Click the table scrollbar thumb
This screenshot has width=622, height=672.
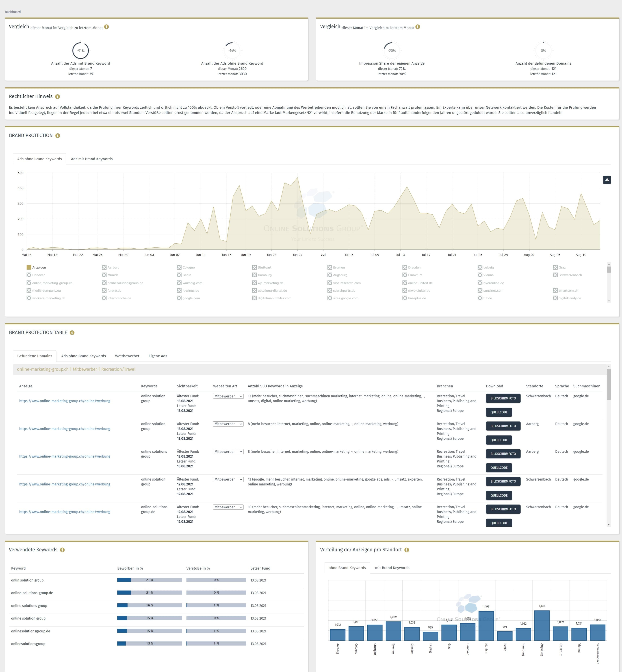pos(609,384)
